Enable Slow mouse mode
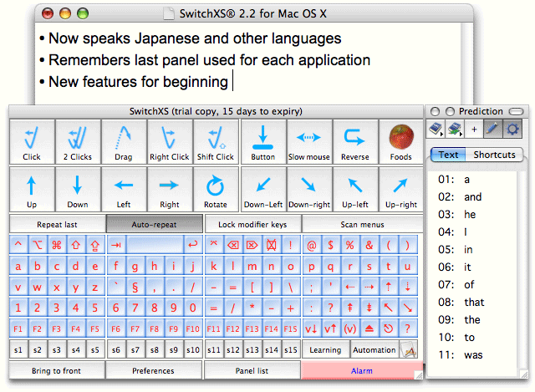535x392 pixels. [309, 141]
